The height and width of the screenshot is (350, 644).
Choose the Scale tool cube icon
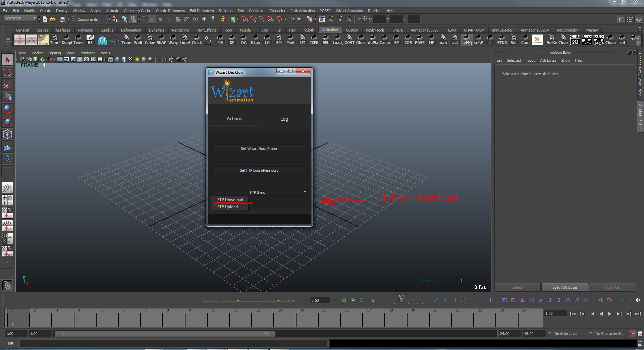(x=7, y=121)
